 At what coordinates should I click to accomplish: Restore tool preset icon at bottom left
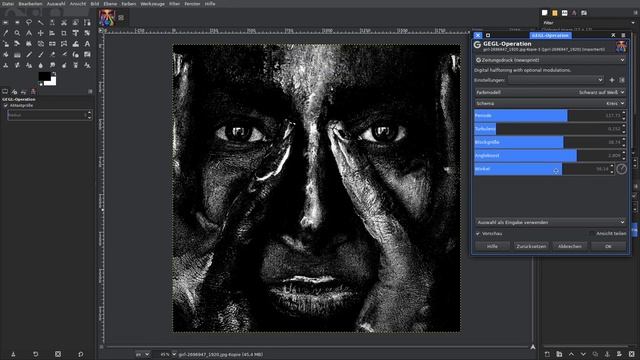(x=36, y=354)
